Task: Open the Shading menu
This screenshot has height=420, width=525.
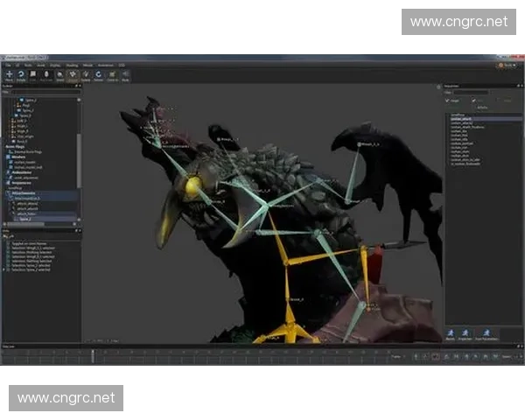Action: click(x=72, y=66)
